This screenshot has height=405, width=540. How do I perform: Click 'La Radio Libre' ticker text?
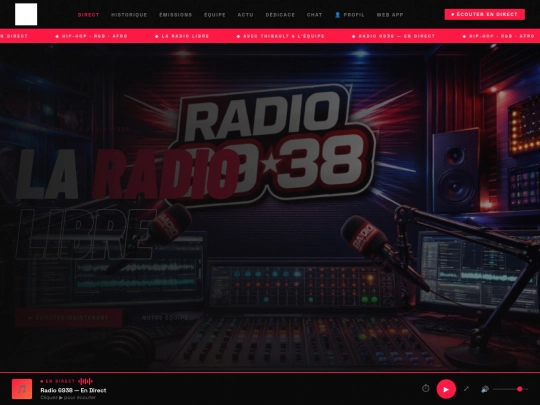coord(185,36)
